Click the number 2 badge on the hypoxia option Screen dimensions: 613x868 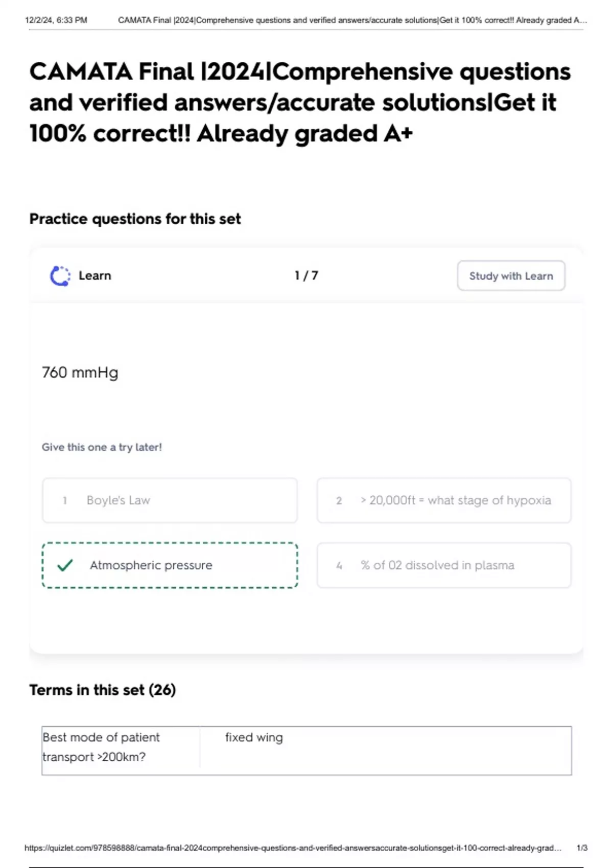tap(339, 500)
